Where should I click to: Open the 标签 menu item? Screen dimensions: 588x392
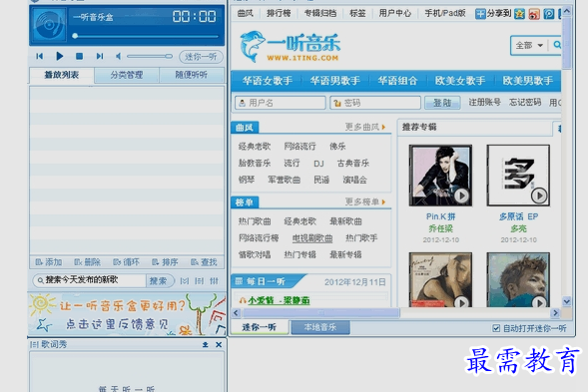pyautogui.click(x=357, y=14)
